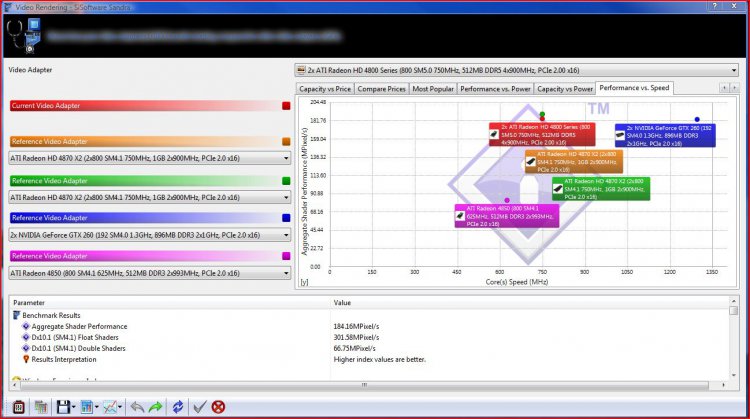Viewport: 750px width, 419px height.
Task: Open the main Video Adapter dropdown
Action: pyautogui.click(x=517, y=70)
